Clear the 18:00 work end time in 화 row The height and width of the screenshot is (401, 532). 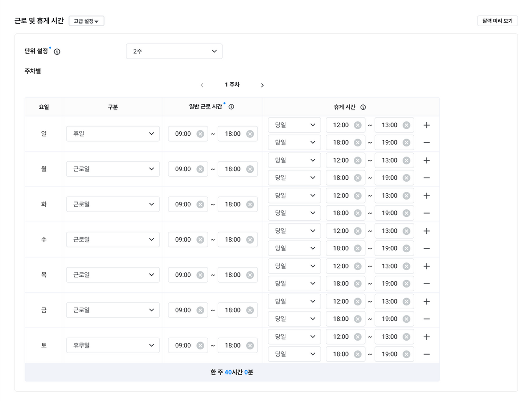(250, 204)
